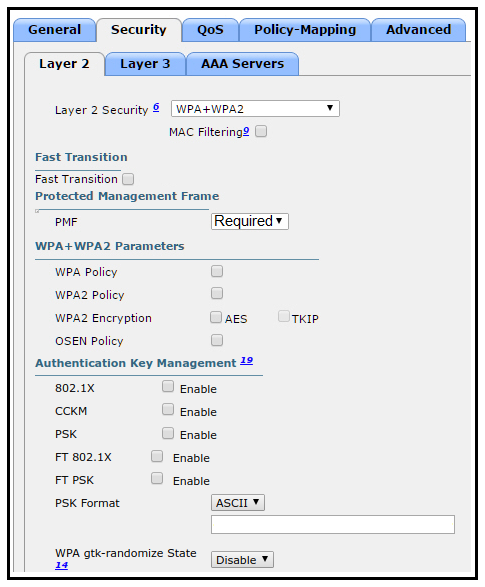The width and height of the screenshot is (485, 587).
Task: Expand the PMF Required dropdown
Action: click(x=250, y=221)
